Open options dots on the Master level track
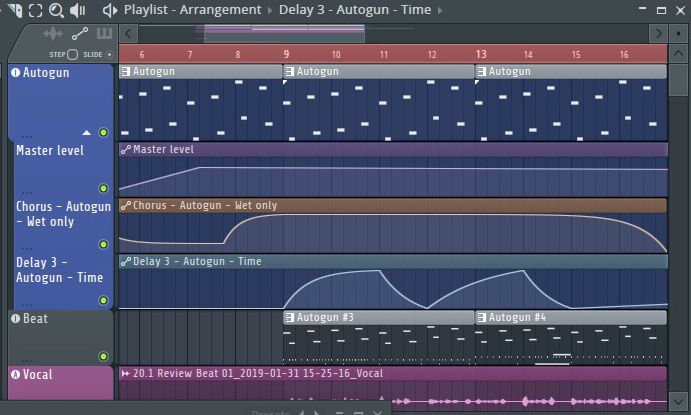691x415 pixels. tap(27, 192)
